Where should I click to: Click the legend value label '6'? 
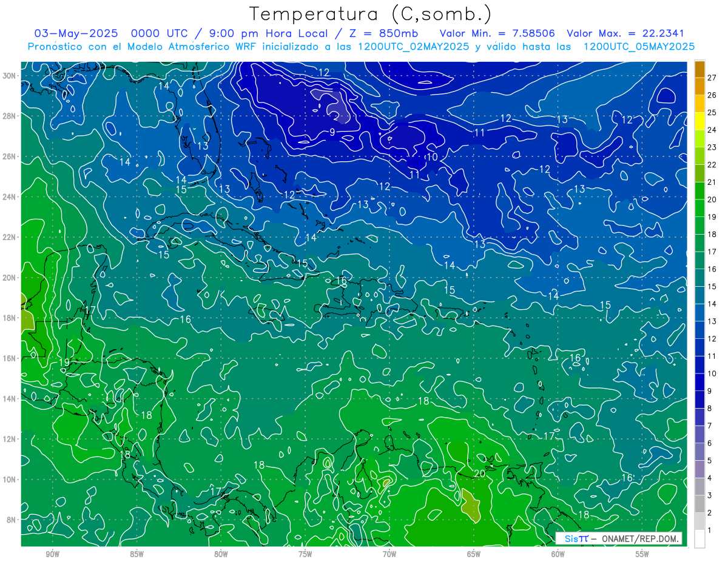[710, 444]
